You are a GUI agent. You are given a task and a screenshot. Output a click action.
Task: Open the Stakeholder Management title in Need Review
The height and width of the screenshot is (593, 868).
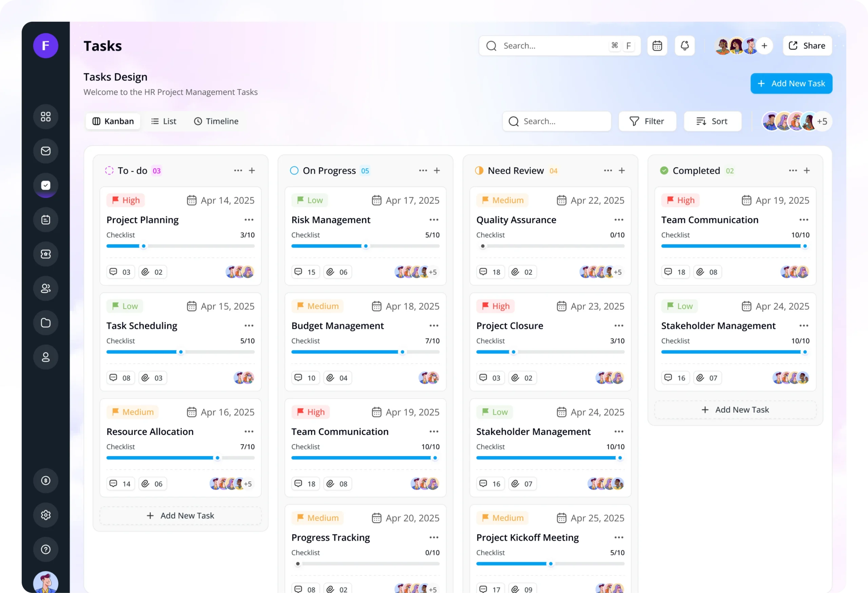point(533,432)
